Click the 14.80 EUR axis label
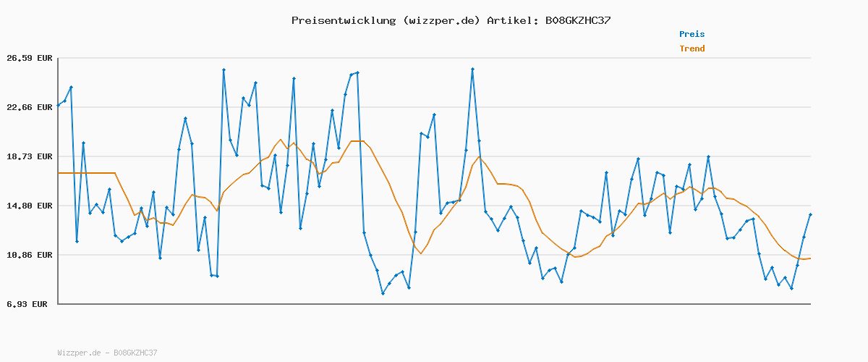Screen dimensions: 868x362 tap(30, 206)
